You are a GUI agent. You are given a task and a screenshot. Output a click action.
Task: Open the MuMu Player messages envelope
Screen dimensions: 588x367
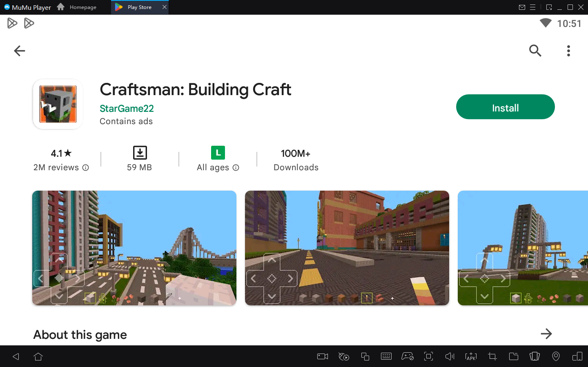(522, 7)
